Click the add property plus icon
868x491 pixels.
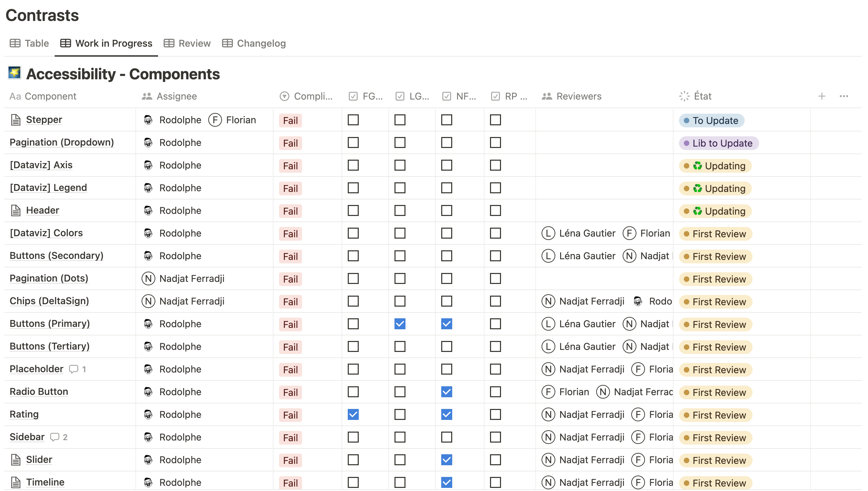pos(822,96)
